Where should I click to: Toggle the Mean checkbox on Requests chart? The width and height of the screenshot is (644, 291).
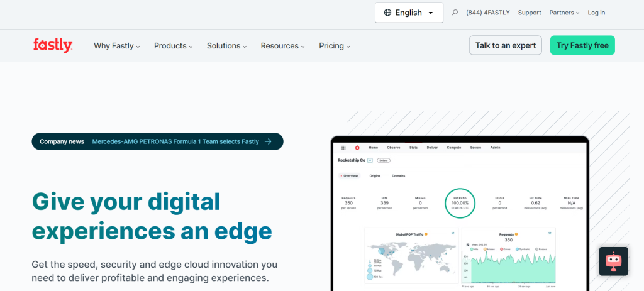pos(469,244)
